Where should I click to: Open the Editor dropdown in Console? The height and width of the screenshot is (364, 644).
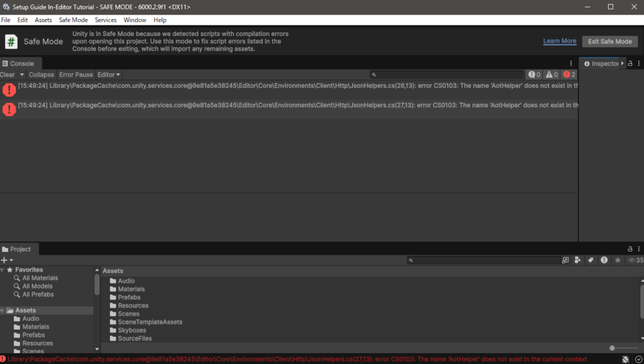coord(108,75)
